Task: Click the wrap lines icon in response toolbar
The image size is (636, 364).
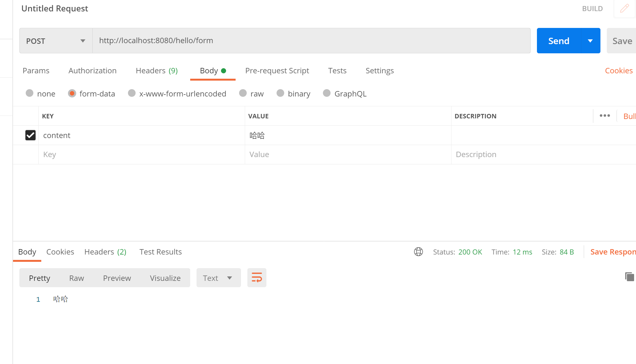Action: pyautogui.click(x=257, y=278)
